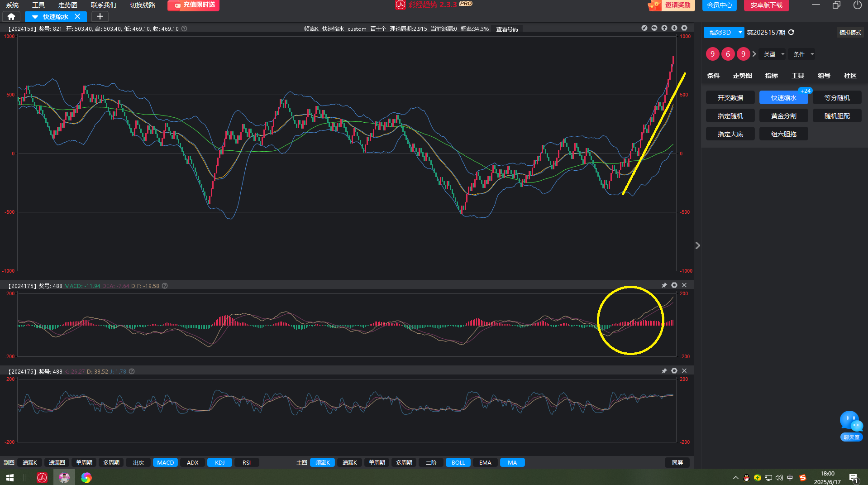Toggle ADX sub-chart indicator

point(192,462)
